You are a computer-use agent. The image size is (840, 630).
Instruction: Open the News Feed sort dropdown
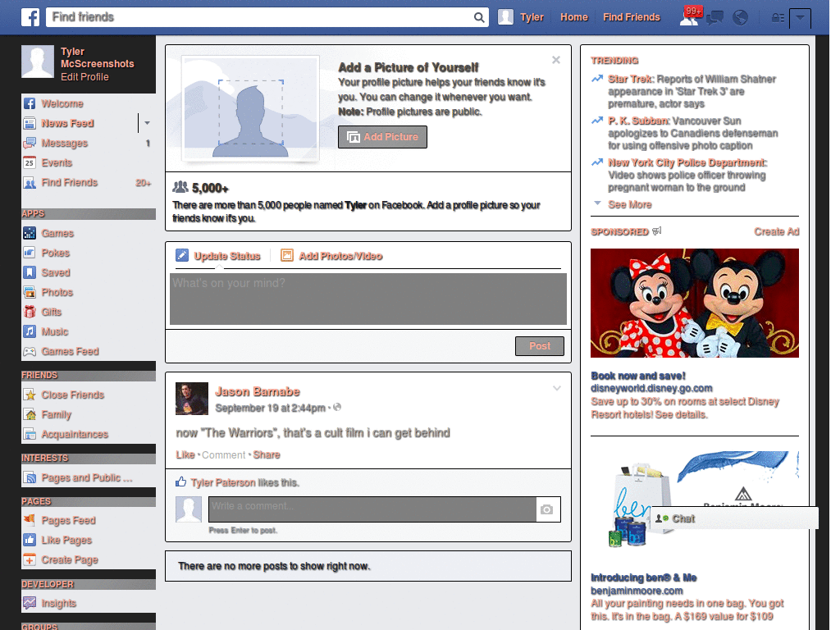(x=146, y=123)
